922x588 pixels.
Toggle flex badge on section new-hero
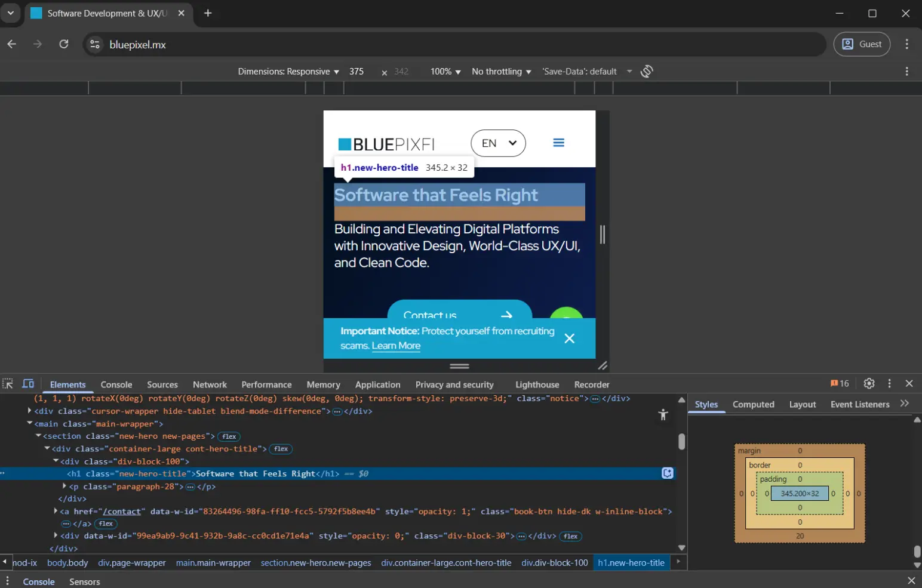pos(229,436)
